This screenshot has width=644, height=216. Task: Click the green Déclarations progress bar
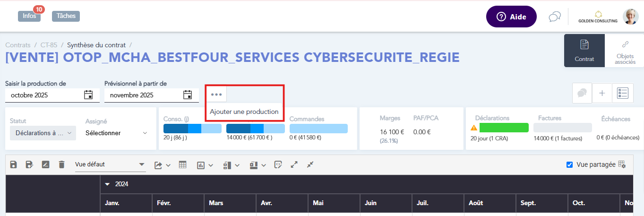pos(504,128)
